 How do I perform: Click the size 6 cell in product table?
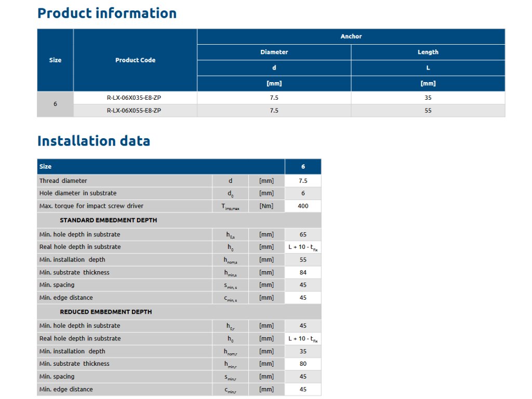click(55, 104)
